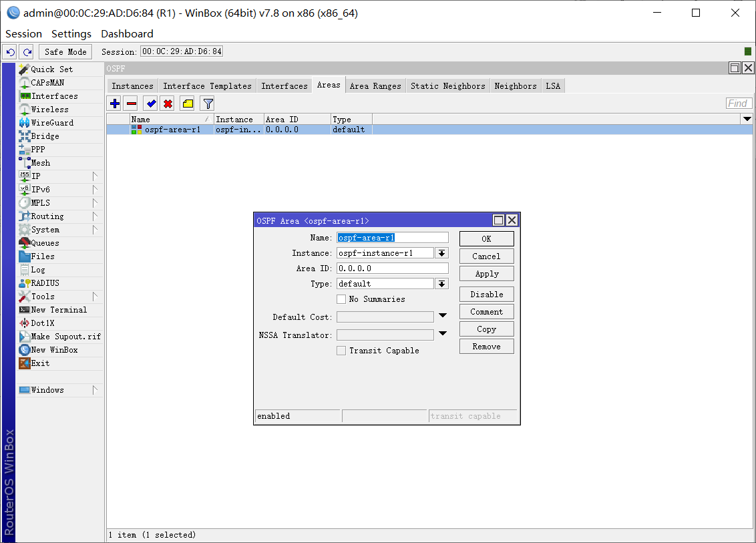This screenshot has height=543, width=756.
Task: Close the OSPF Area dialog
Action: pyautogui.click(x=512, y=220)
